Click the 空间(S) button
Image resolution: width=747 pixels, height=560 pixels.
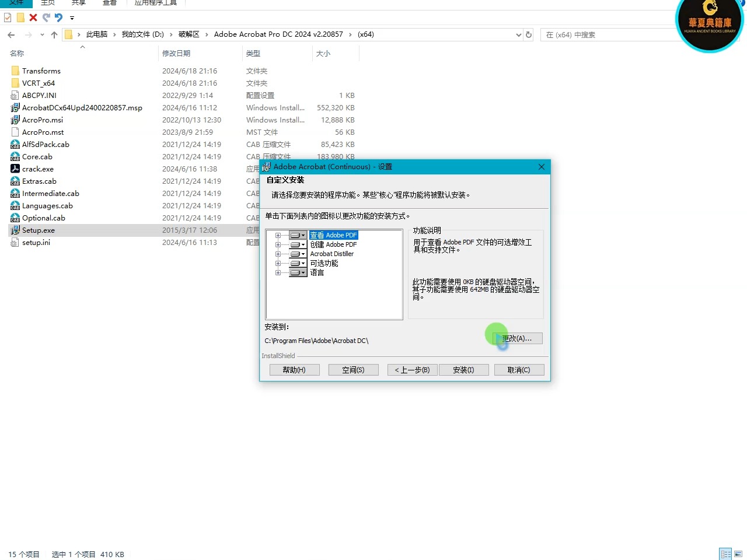[x=353, y=370]
